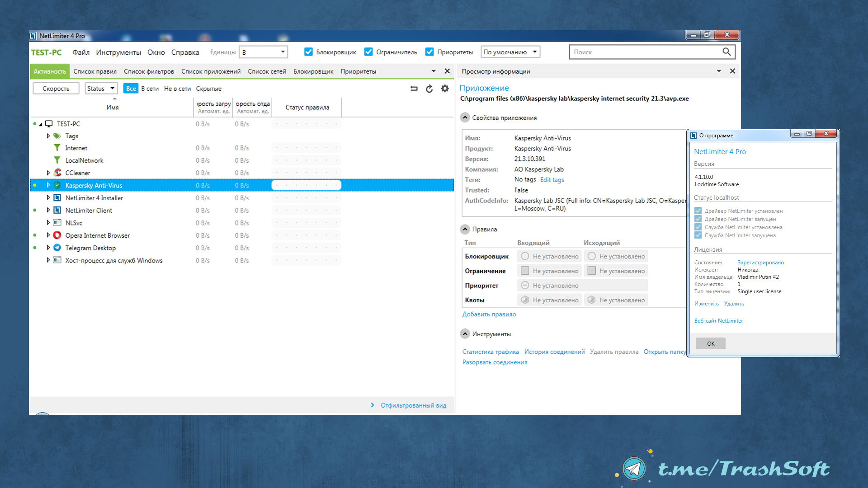This screenshot has height=488, width=868.
Task: Expand the Kaspersky Anti-Virus tree item
Action: [47, 185]
